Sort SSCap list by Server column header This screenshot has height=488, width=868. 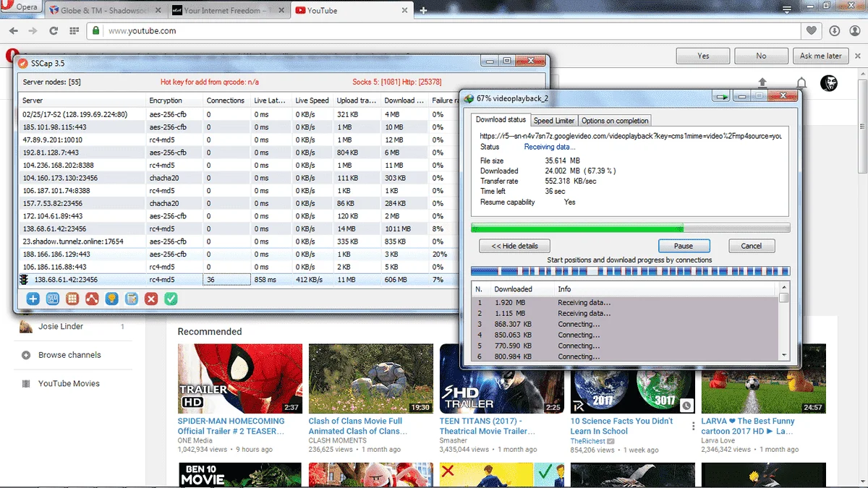pyautogui.click(x=82, y=100)
